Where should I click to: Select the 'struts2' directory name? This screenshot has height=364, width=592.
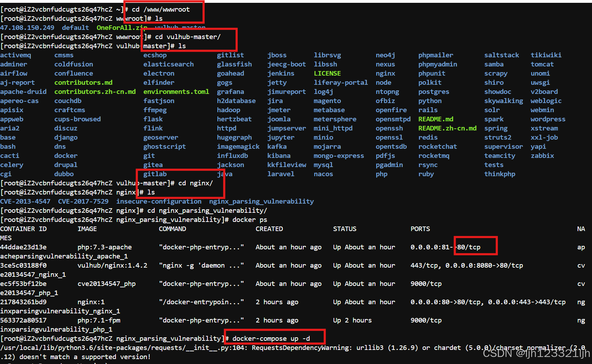498,138
